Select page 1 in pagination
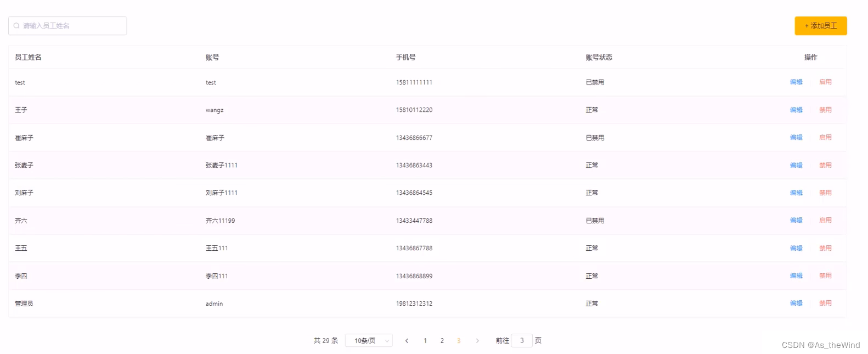This screenshot has width=868, height=354. [425, 341]
